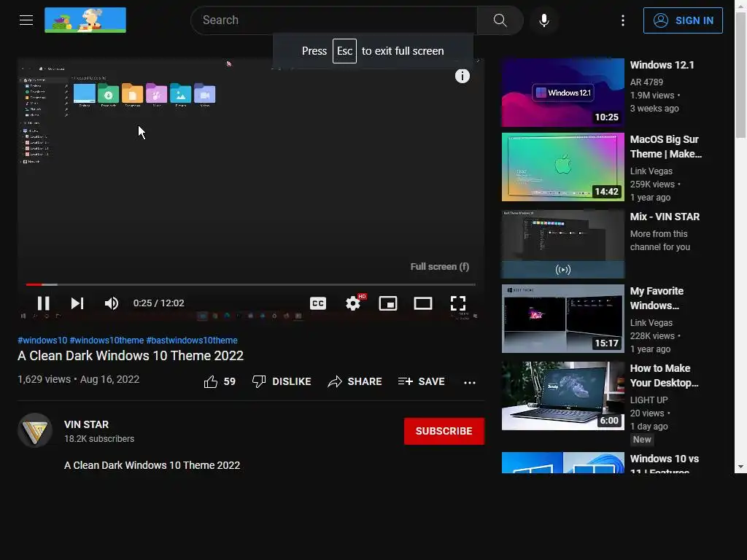Screen dimensions: 747x560
Task: Click the #windows10 hashtag
Action: point(42,340)
